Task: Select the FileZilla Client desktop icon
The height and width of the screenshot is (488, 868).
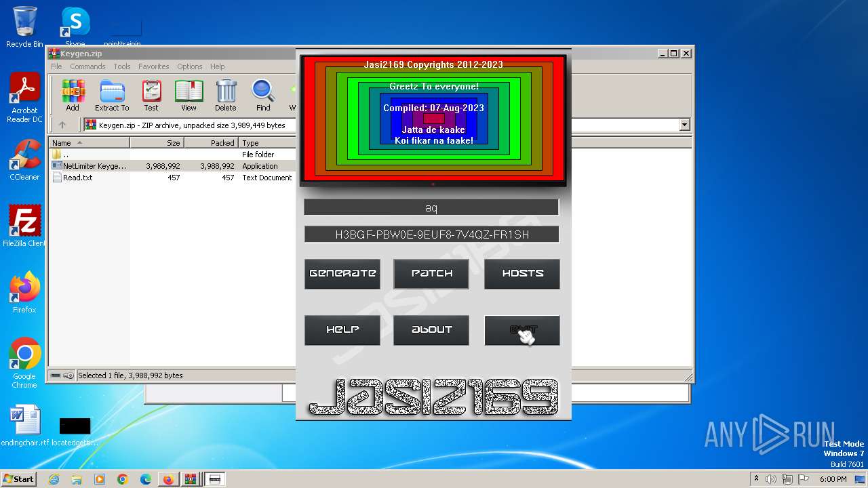Action: coord(24,226)
